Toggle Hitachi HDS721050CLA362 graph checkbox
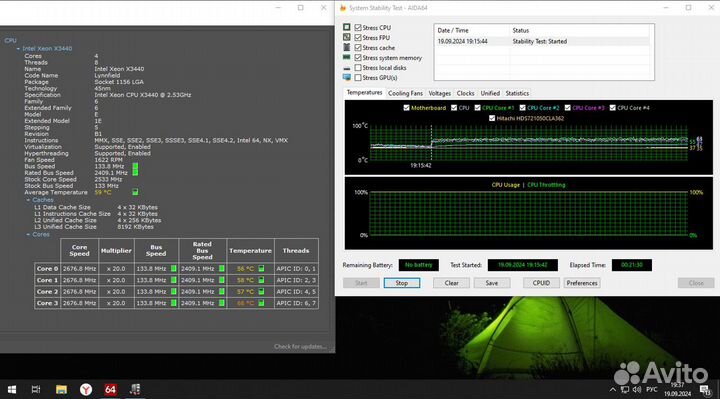720x399 pixels. 492,118
